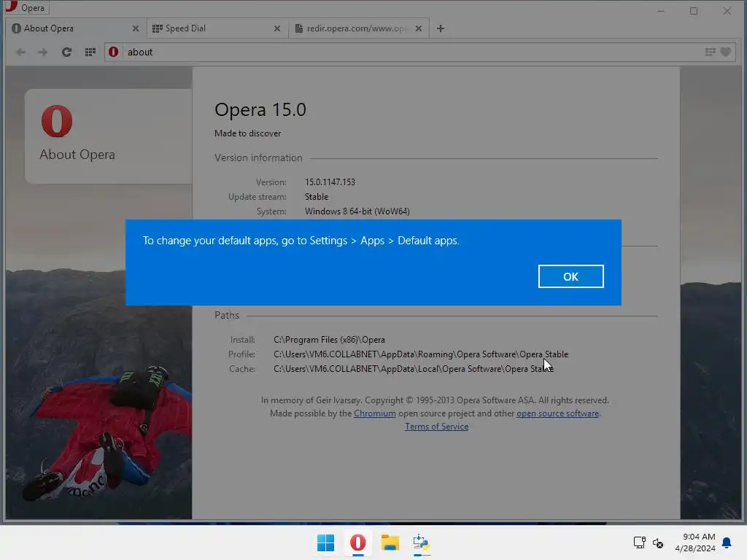Open a new tab with plus button
This screenshot has height=560, width=747.
click(x=441, y=28)
